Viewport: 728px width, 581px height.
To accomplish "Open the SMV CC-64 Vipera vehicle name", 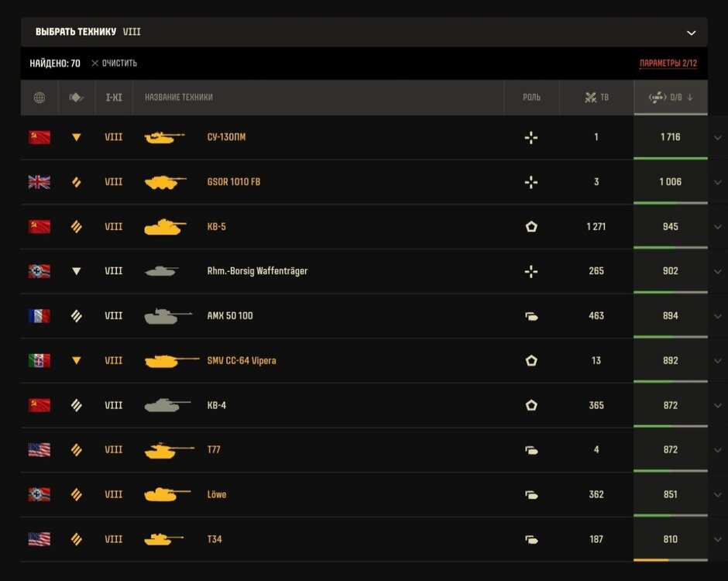I will (242, 361).
